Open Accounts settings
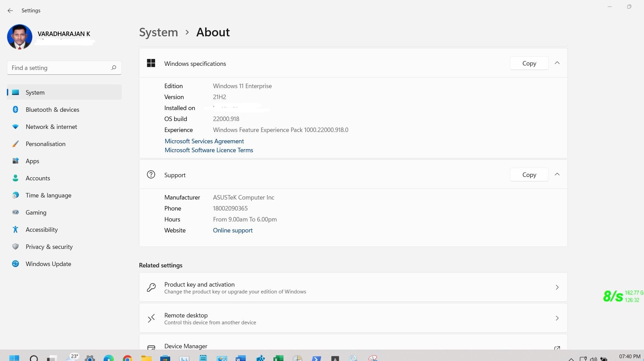Image resolution: width=644 pixels, height=361 pixels. click(x=64, y=178)
